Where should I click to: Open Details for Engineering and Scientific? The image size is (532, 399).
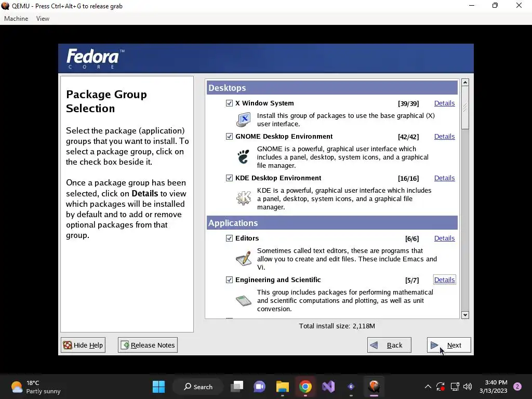pos(445,280)
